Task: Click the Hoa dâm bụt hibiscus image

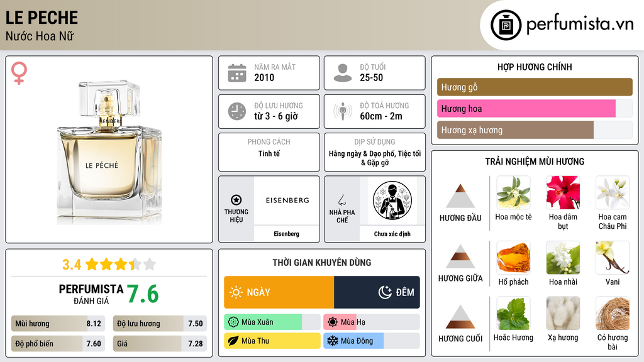Action: point(563,193)
